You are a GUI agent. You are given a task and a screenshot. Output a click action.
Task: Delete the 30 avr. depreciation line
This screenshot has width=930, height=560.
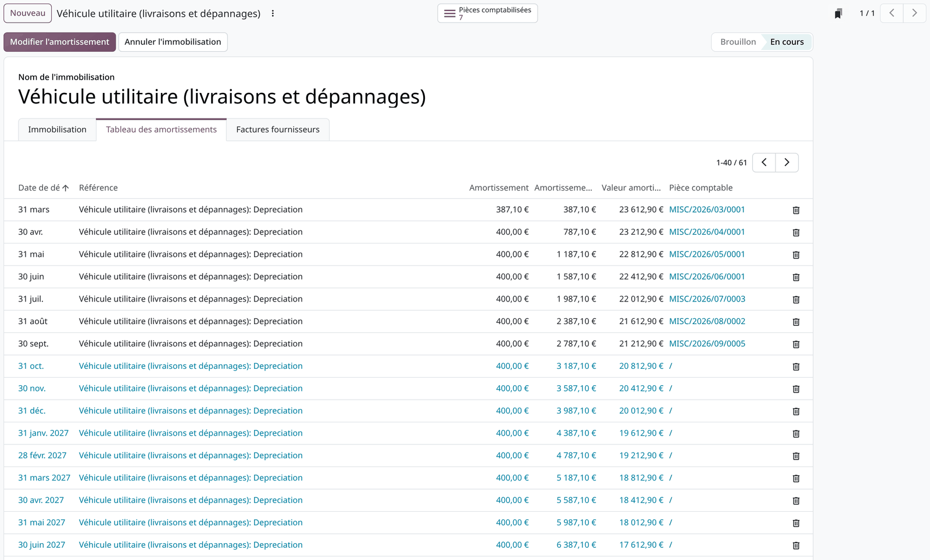pos(796,232)
